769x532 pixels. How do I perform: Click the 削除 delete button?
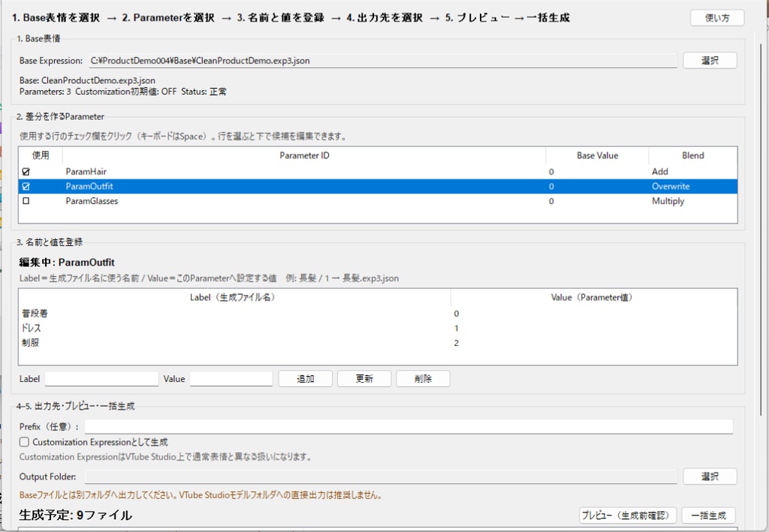point(423,379)
